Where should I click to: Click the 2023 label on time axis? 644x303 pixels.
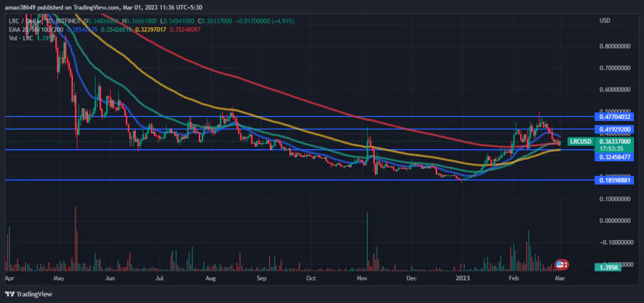pyautogui.click(x=463, y=278)
